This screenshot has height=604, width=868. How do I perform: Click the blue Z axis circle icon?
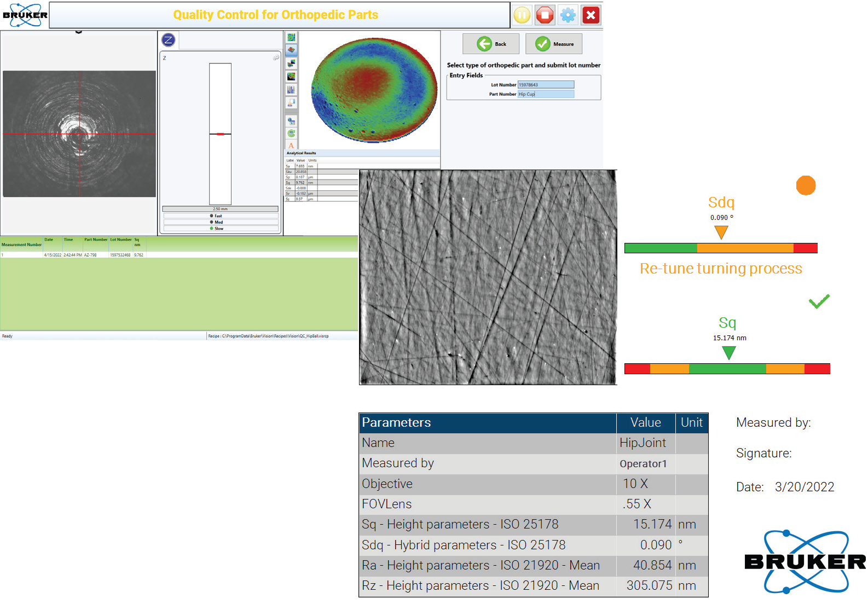[x=169, y=40]
